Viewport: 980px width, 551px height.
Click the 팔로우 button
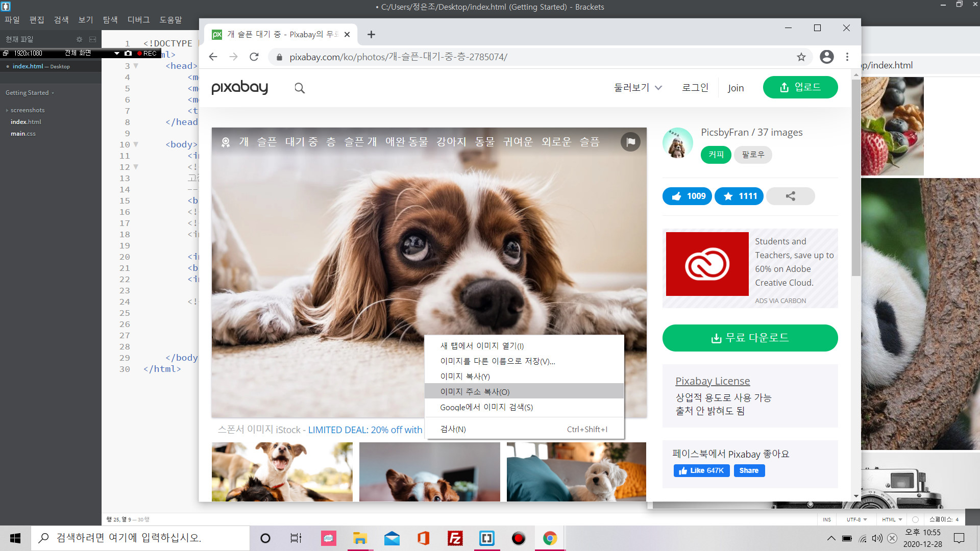pos(753,155)
